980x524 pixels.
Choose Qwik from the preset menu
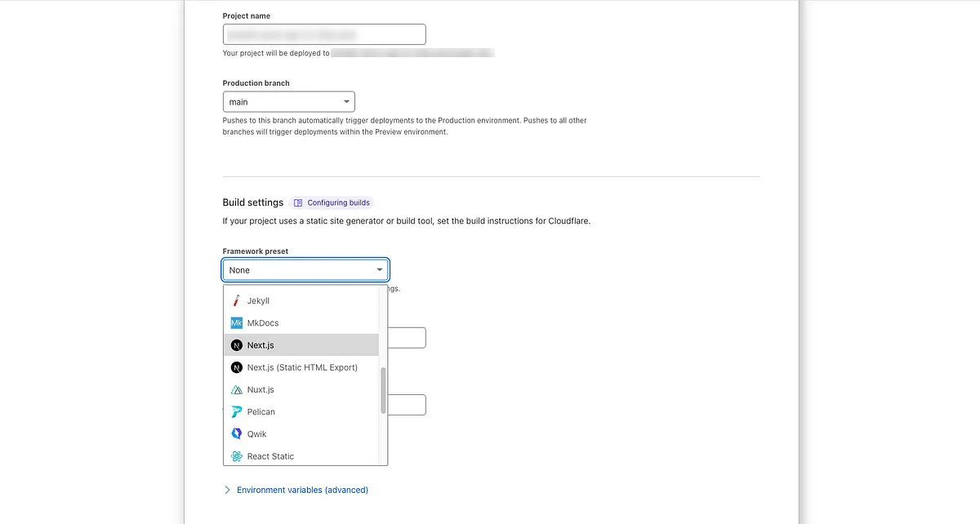[261, 433]
